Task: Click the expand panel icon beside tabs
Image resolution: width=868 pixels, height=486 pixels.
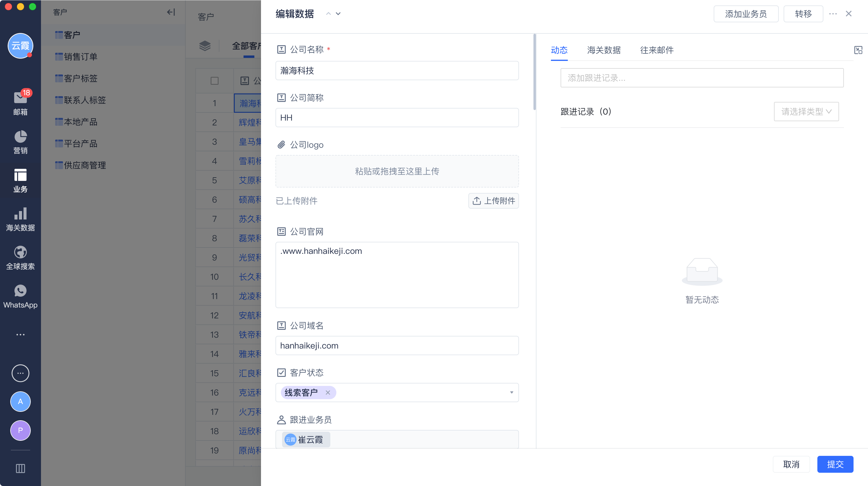Action: pyautogui.click(x=858, y=50)
